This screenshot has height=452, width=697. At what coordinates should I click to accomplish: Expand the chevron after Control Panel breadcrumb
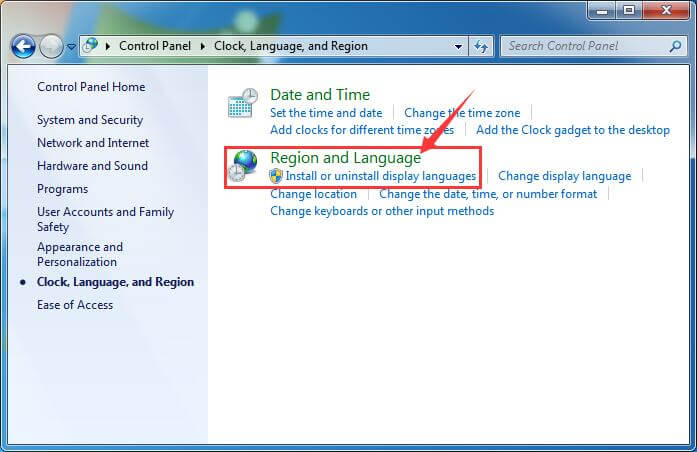click(203, 46)
